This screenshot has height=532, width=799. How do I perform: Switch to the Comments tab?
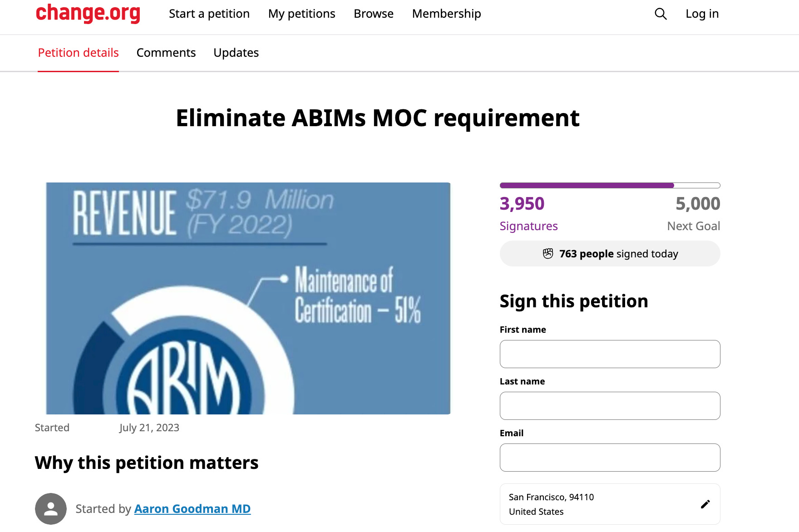pyautogui.click(x=166, y=53)
